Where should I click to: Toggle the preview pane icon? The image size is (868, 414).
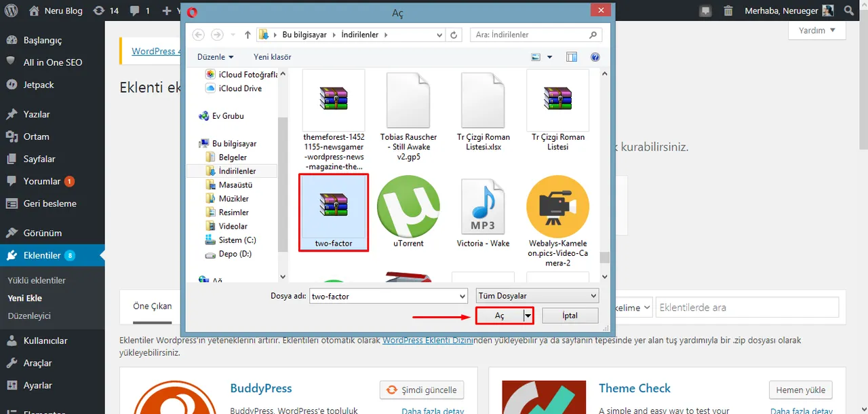click(572, 57)
